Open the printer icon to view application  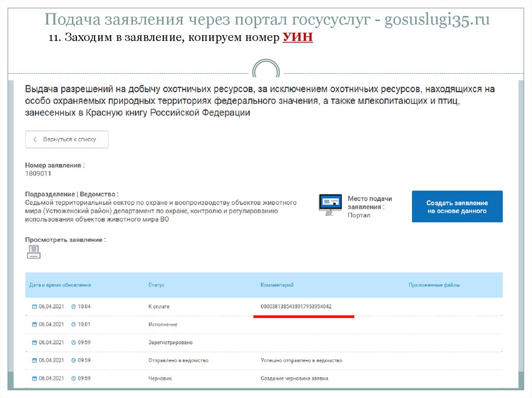click(34, 252)
